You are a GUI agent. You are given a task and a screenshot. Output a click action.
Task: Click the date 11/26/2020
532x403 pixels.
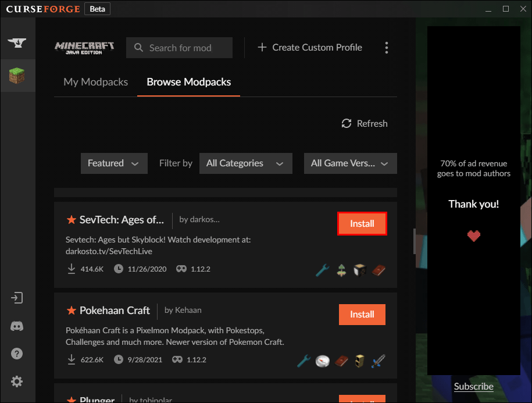[147, 269]
